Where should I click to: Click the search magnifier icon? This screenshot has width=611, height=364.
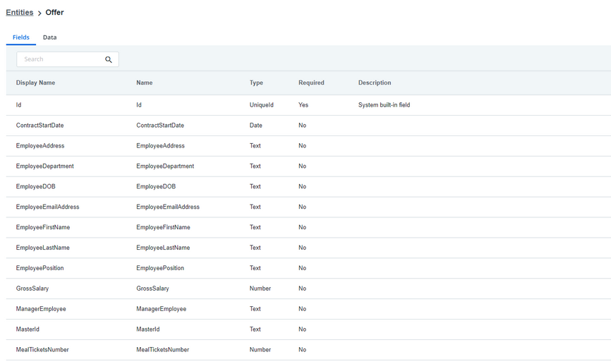(109, 59)
